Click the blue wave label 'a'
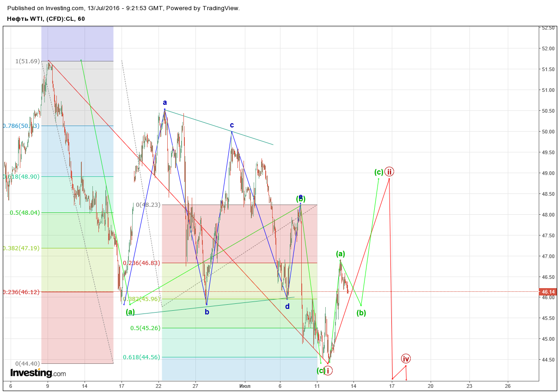560x392 pixels. coord(164,103)
